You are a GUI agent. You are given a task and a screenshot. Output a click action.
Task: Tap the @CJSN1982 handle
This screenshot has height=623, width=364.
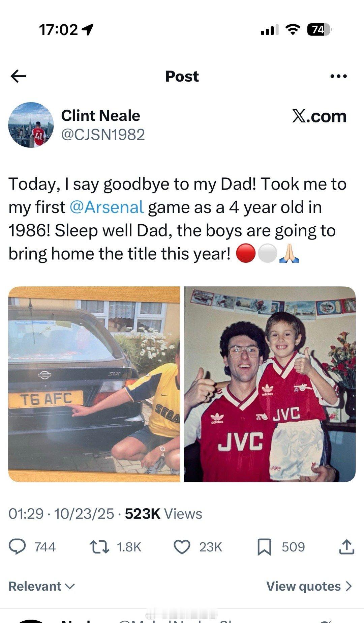[x=103, y=135]
